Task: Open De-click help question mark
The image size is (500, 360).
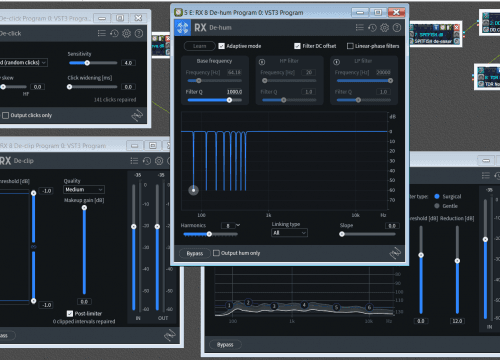Action: tap(139, 33)
